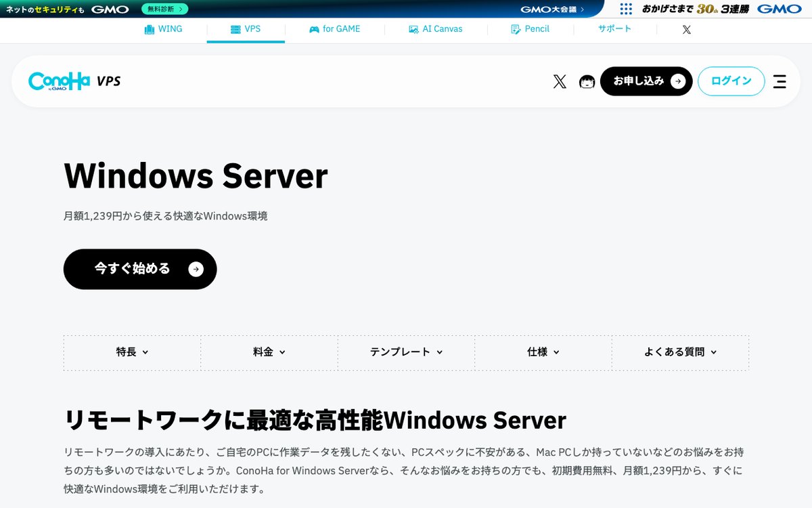The image size is (812, 508).
Task: Open the GMO大会議 banner link
Action: click(552, 9)
